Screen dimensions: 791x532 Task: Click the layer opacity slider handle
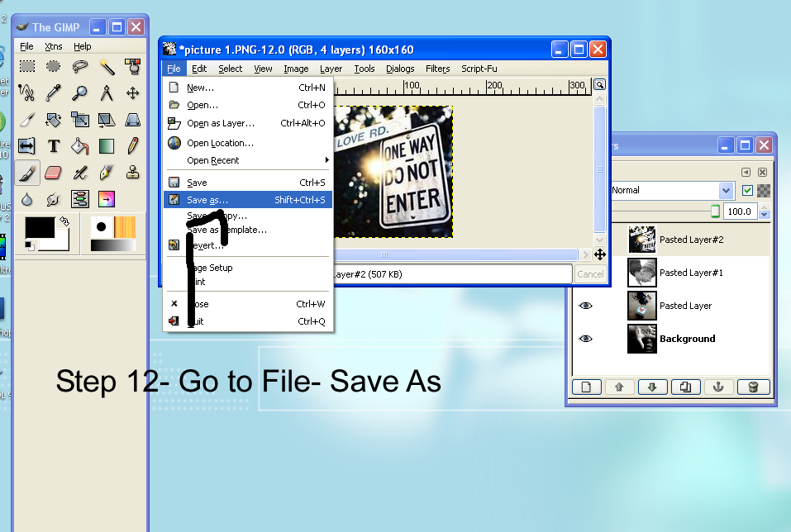click(x=715, y=211)
